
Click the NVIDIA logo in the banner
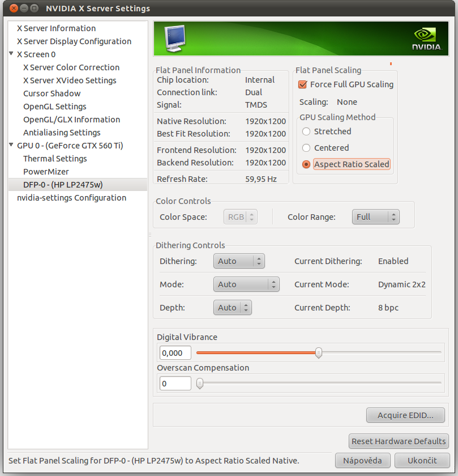(x=427, y=39)
